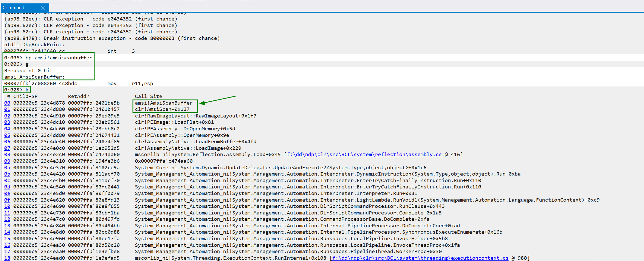Click clr!AssemblyNative::LoadFromBuffer+0x4fd text
This screenshot has width=644, height=261.
pos(196,142)
